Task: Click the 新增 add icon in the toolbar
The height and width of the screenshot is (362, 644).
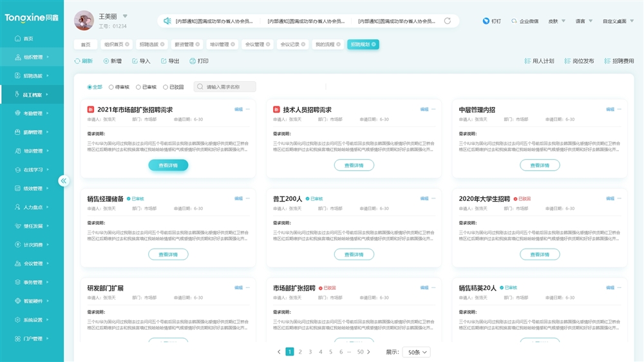Action: click(106, 61)
